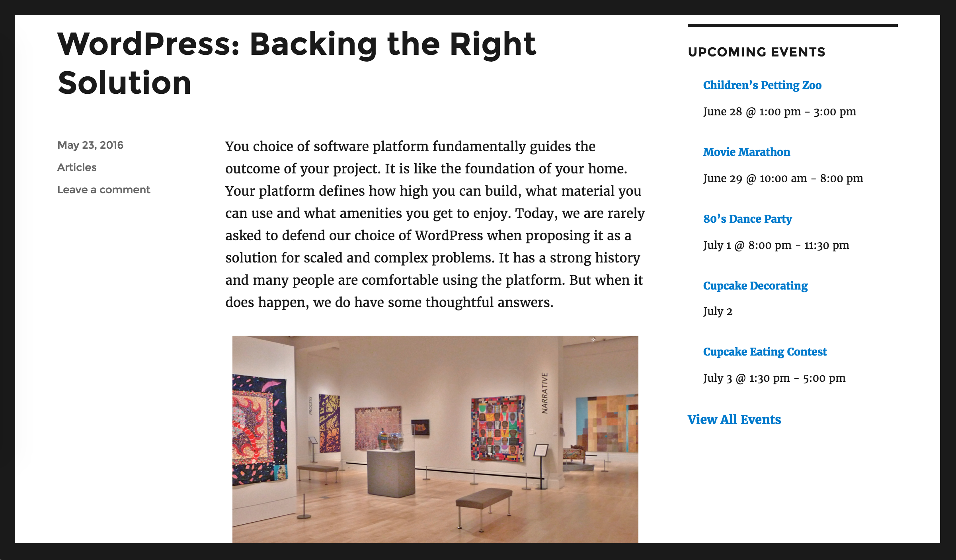Click the article's opening paragraph text
Viewport: 956px width, 560px height.
click(435, 224)
